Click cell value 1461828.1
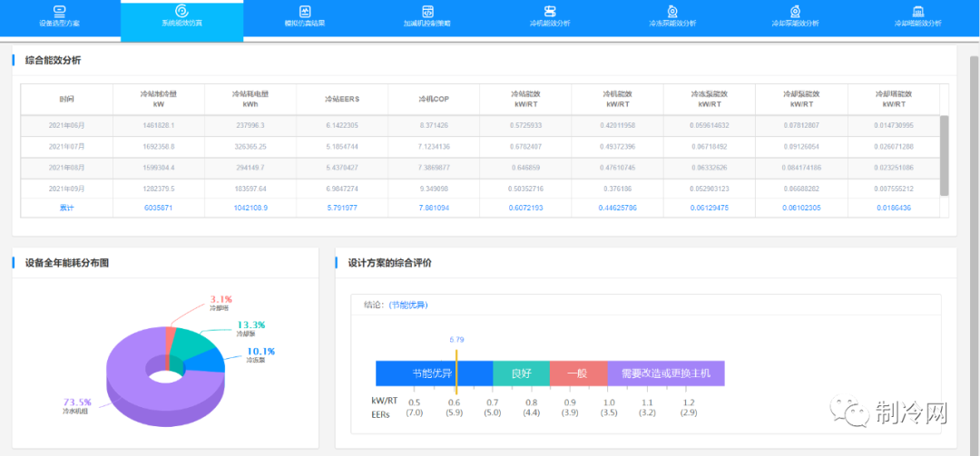This screenshot has height=456, width=980. coord(158,125)
